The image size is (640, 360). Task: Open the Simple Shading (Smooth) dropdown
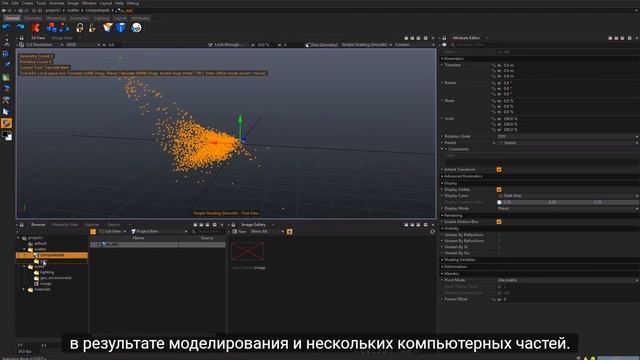coord(367,45)
